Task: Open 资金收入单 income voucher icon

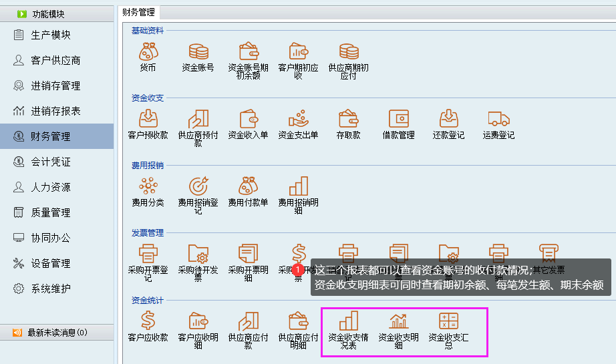Action: click(x=248, y=120)
